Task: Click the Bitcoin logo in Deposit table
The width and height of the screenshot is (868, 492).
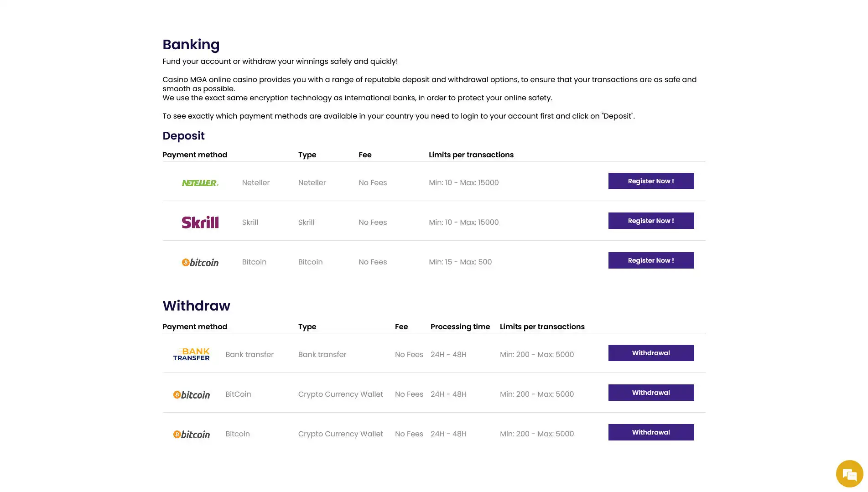Action: (x=200, y=262)
